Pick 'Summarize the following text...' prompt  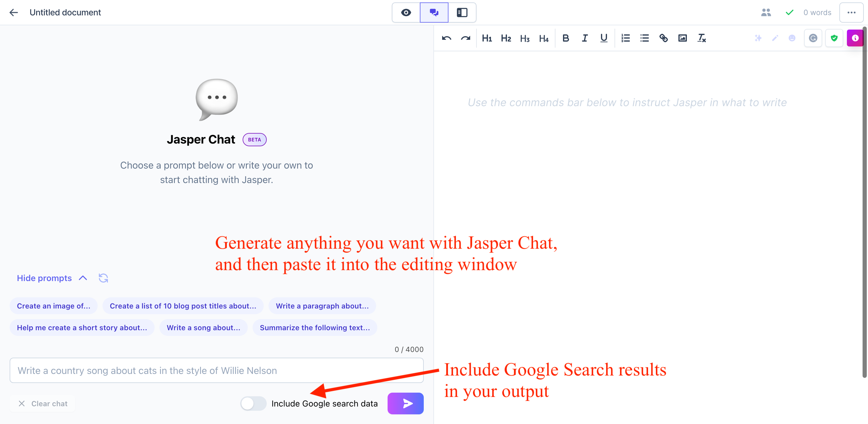click(x=315, y=327)
